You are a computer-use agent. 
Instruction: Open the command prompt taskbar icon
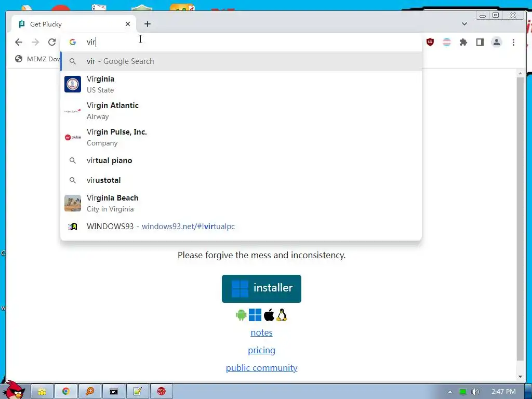point(114,392)
